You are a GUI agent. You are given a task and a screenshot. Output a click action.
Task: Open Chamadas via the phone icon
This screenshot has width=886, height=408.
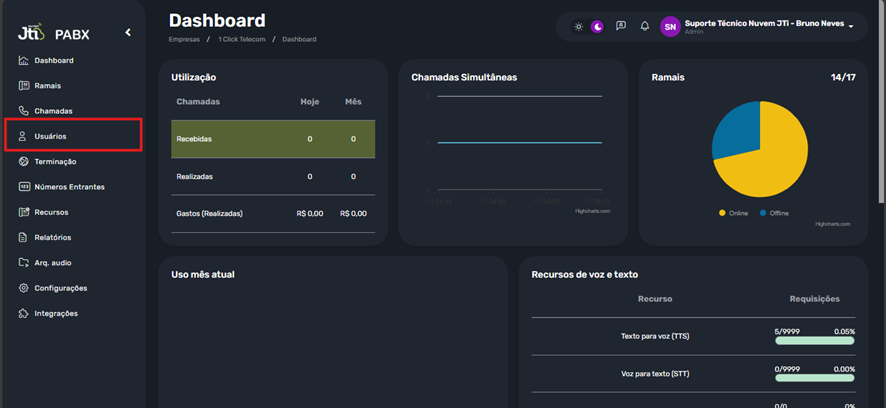24,111
